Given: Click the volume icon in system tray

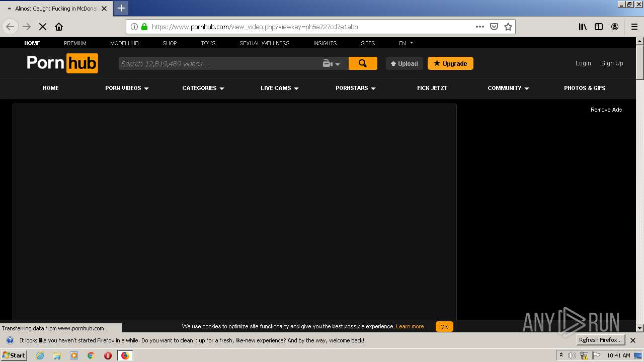Looking at the screenshot, I should click(x=572, y=355).
